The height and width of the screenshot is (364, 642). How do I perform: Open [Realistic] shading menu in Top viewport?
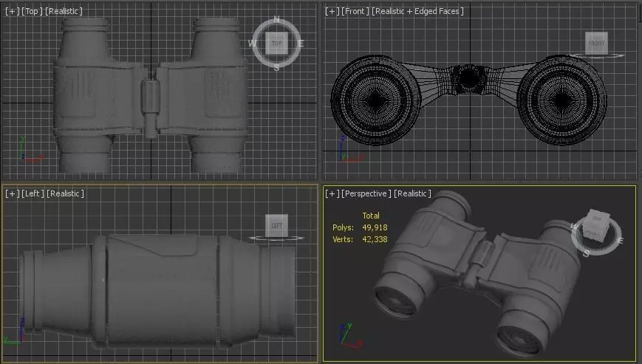coord(64,11)
